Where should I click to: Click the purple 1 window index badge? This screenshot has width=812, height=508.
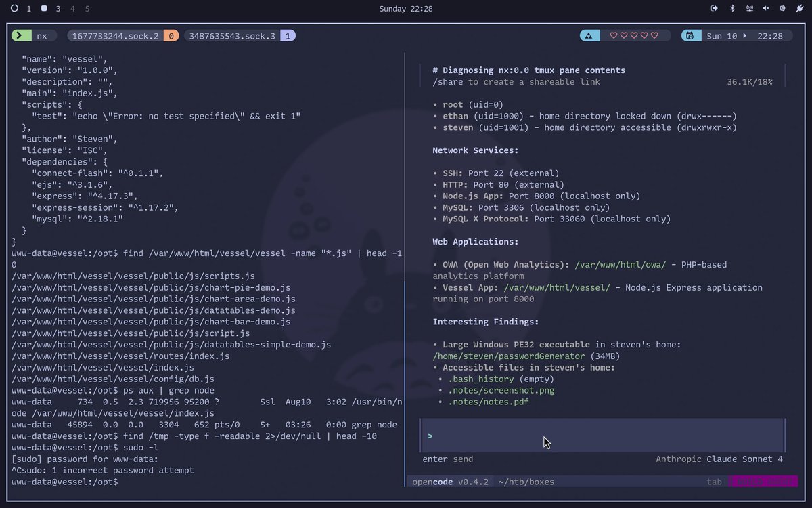[x=288, y=36]
